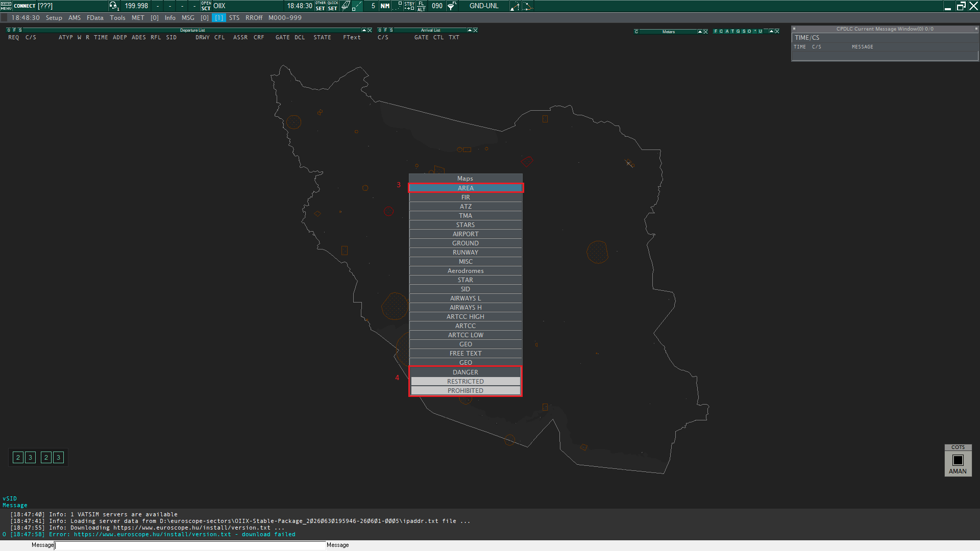This screenshot has width=980, height=551.
Task: Select DANGER in the Maps menu
Action: pos(465,372)
